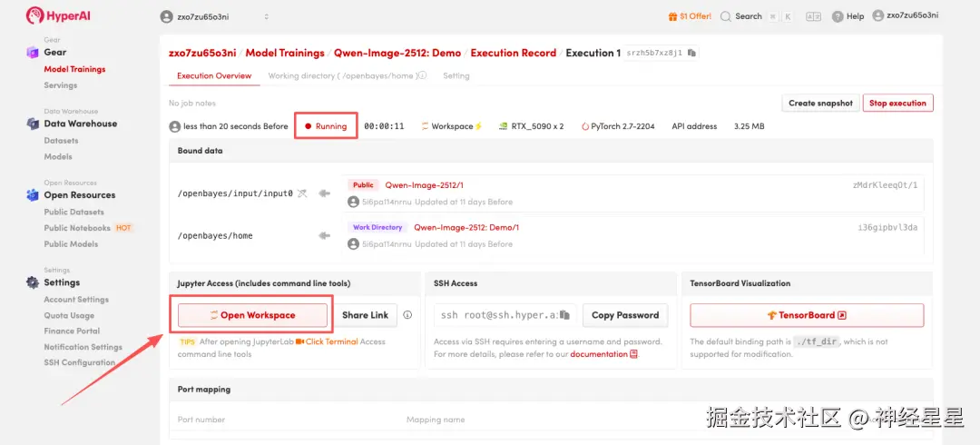Click the Data Warehouse icon
The image size is (980, 445).
33,124
